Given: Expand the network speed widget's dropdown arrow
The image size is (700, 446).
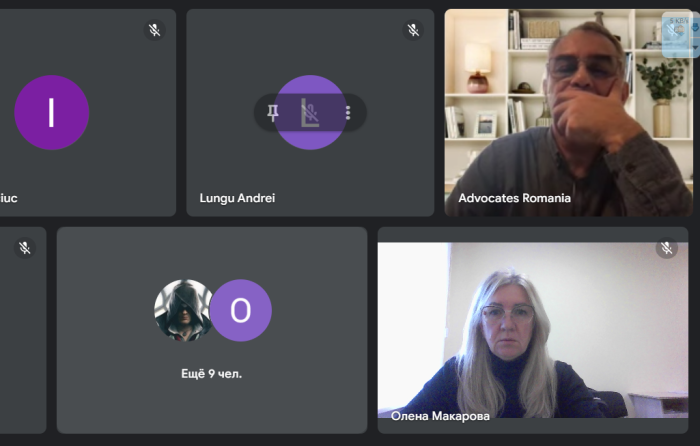Looking at the screenshot, I should click(x=695, y=47).
